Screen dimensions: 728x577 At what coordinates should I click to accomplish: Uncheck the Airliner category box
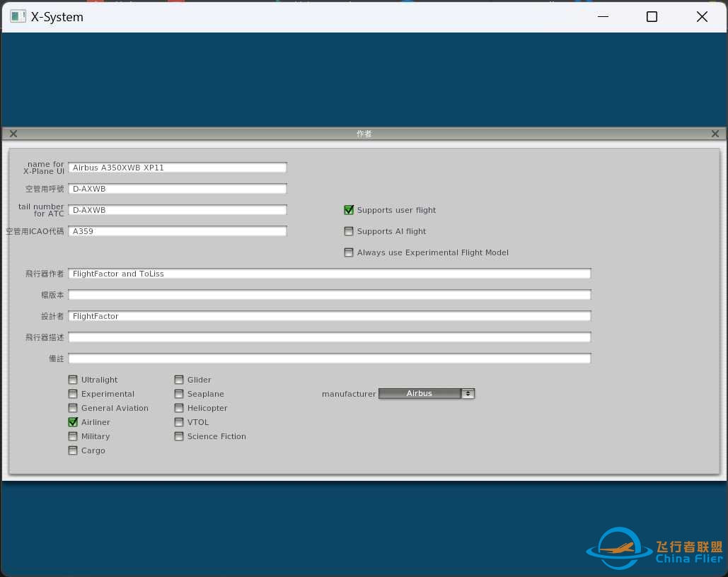click(x=73, y=422)
